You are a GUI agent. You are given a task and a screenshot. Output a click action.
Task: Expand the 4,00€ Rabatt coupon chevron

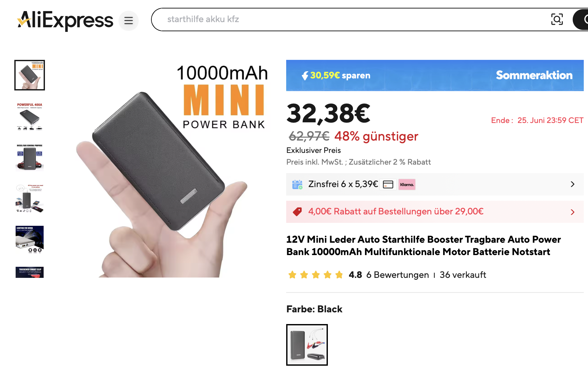573,212
